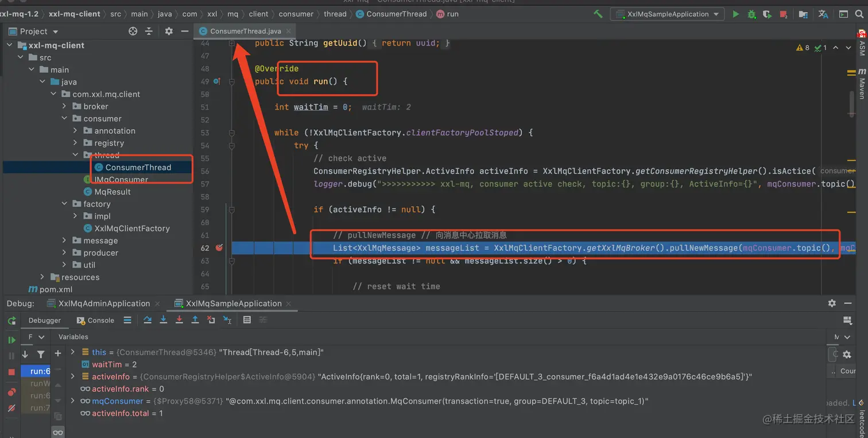The height and width of the screenshot is (438, 868).
Task: Open Evaluate Expression calculator icon
Action: [247, 320]
